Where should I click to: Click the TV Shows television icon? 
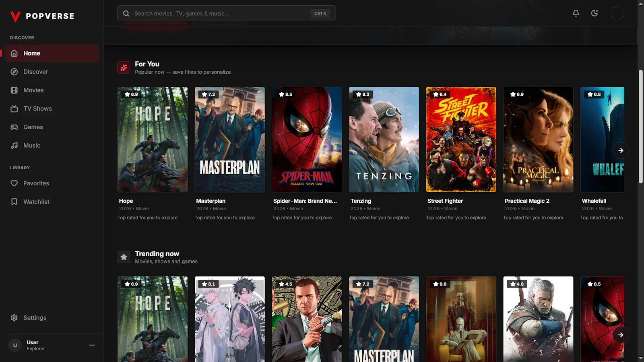[x=14, y=109]
